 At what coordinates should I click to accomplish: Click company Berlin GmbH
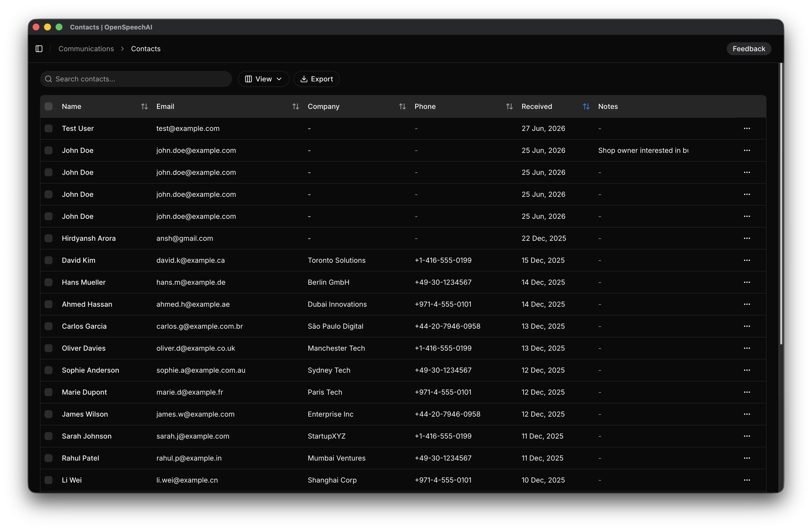(x=328, y=282)
